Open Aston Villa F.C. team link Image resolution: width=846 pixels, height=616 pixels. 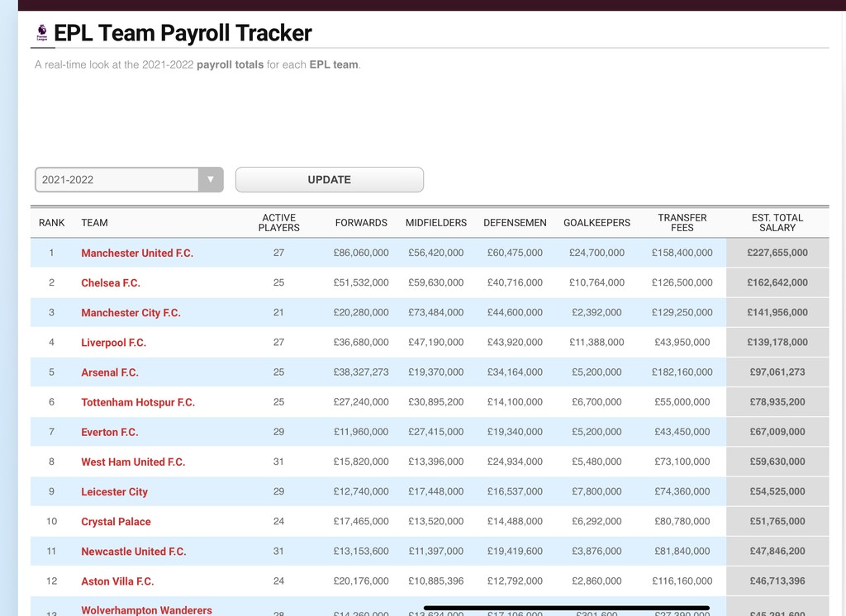pyautogui.click(x=117, y=581)
